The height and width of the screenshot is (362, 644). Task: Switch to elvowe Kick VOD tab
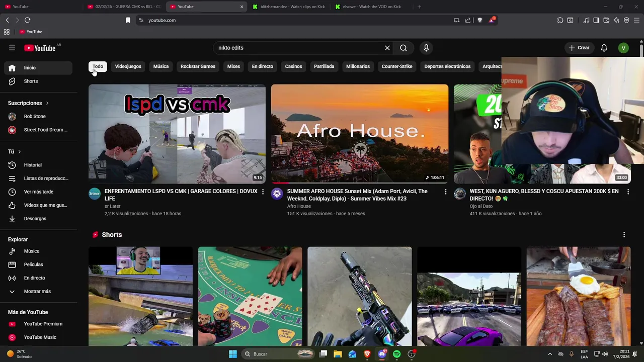(372, 7)
